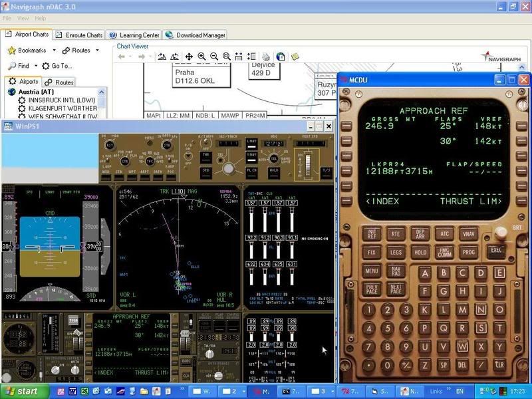
Task: Click the folder icon in quick launch
Action: pyautogui.click(x=144, y=392)
